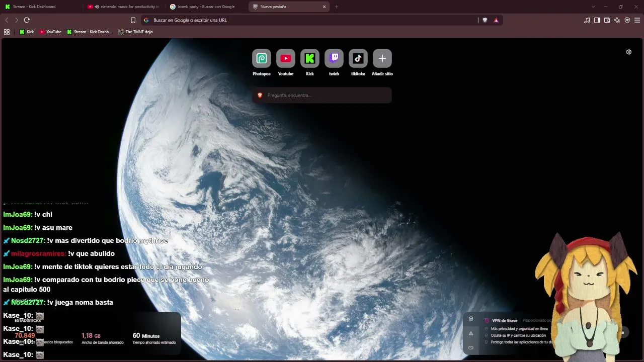
Task: Click message 'mente de tiktok quieres estar todo el dia jugando'
Action: pos(122,267)
